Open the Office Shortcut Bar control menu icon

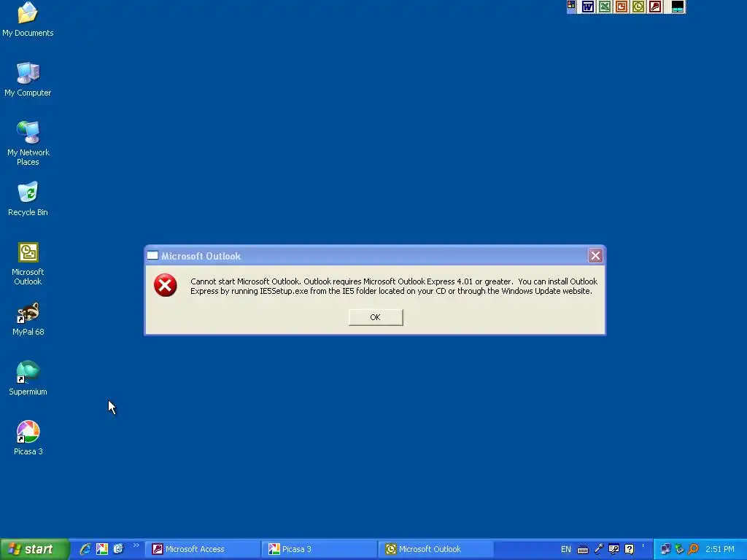click(571, 6)
